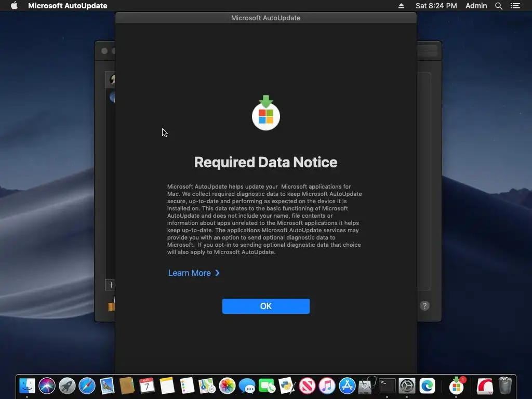The width and height of the screenshot is (532, 399).
Task: Click Microsoft AutoUpdate dock icon with badge
Action: 457,386
